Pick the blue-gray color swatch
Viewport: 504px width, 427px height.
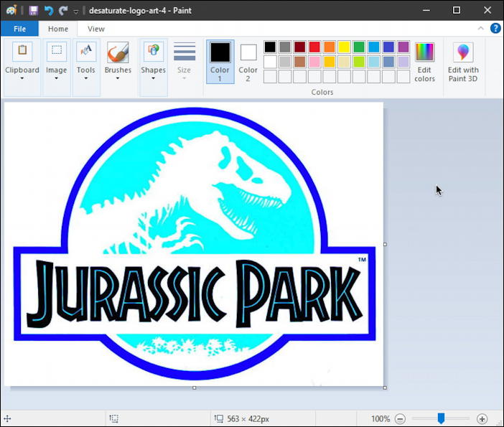click(388, 62)
